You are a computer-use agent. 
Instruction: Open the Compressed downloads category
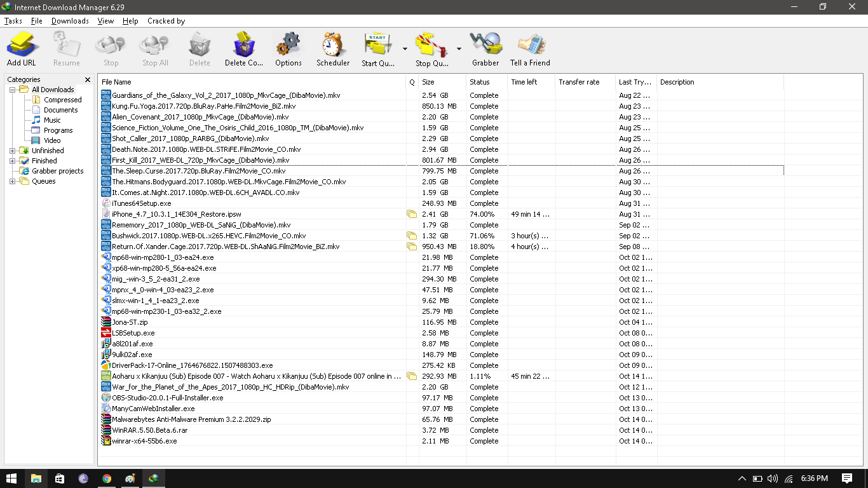(x=62, y=99)
